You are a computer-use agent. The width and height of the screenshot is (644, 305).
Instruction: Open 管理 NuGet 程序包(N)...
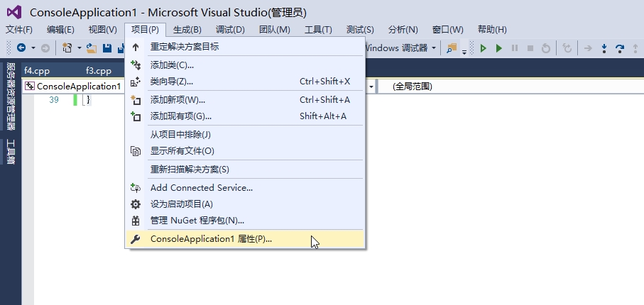[x=245, y=221]
